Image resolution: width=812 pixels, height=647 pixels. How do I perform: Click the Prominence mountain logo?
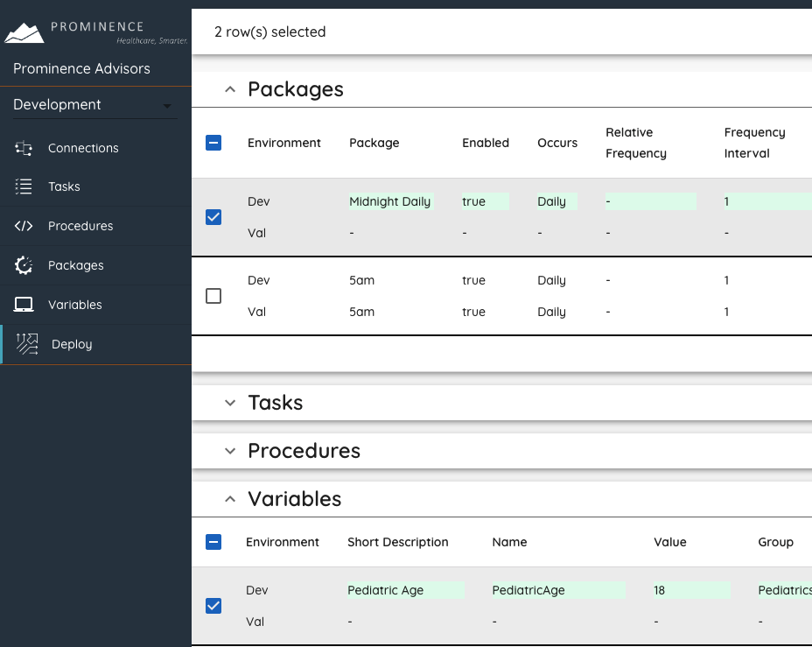pyautogui.click(x=24, y=33)
